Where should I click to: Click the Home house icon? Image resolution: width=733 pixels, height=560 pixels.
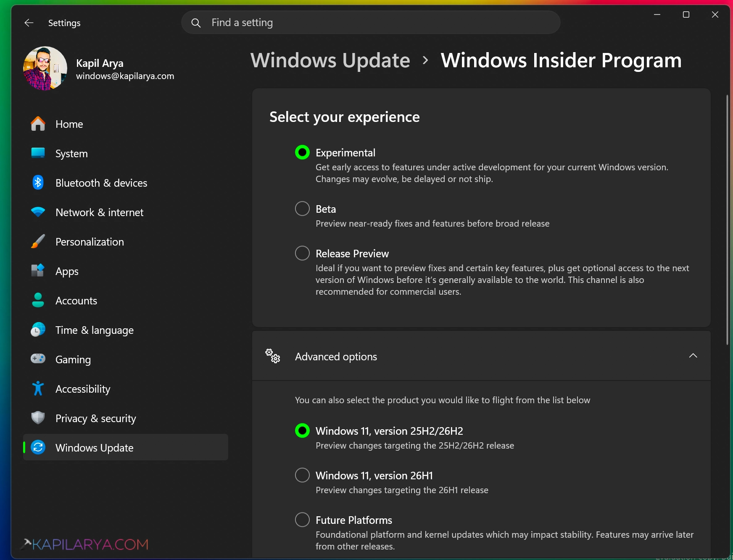(x=38, y=124)
